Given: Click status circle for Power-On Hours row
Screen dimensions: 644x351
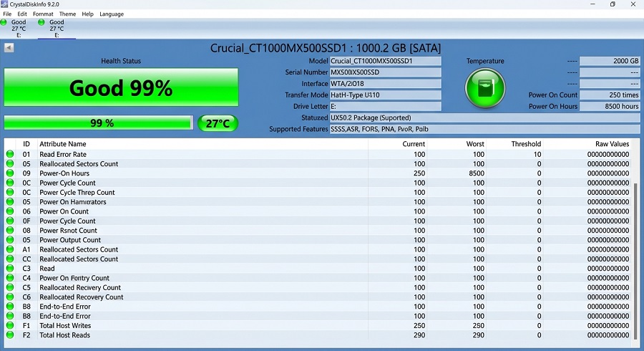Looking at the screenshot, I should [x=10, y=173].
